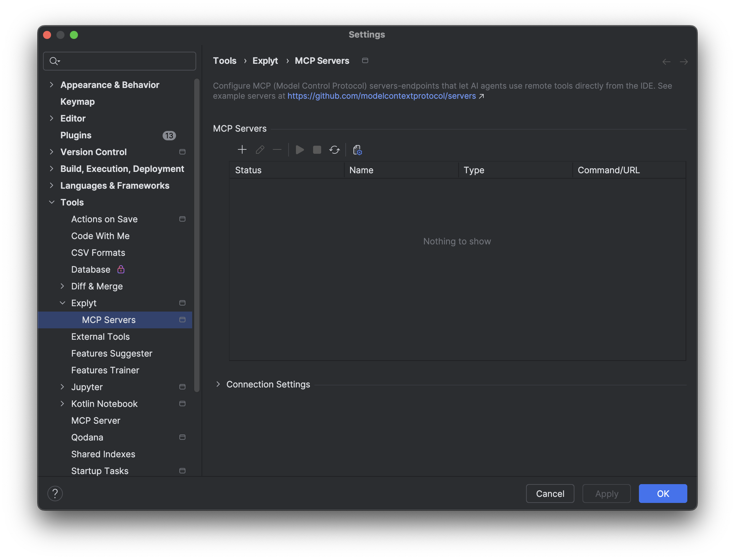
Task: Click the Add MCP server plus icon
Action: (242, 149)
